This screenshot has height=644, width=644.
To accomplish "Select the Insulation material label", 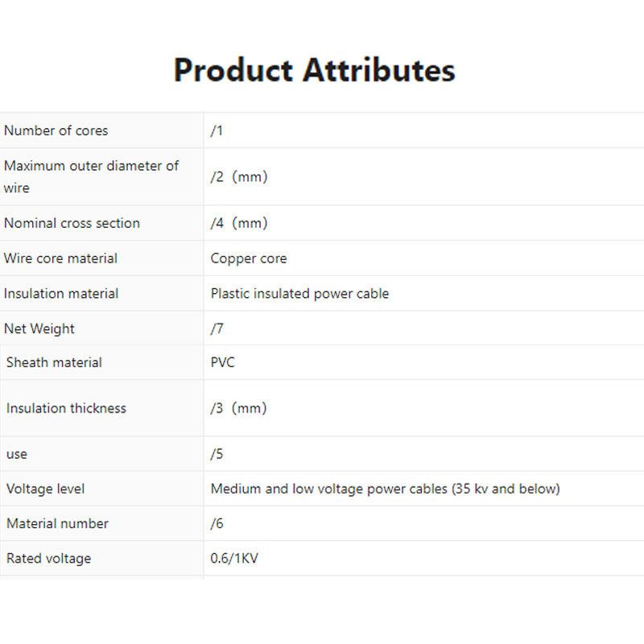I will pos(61,294).
